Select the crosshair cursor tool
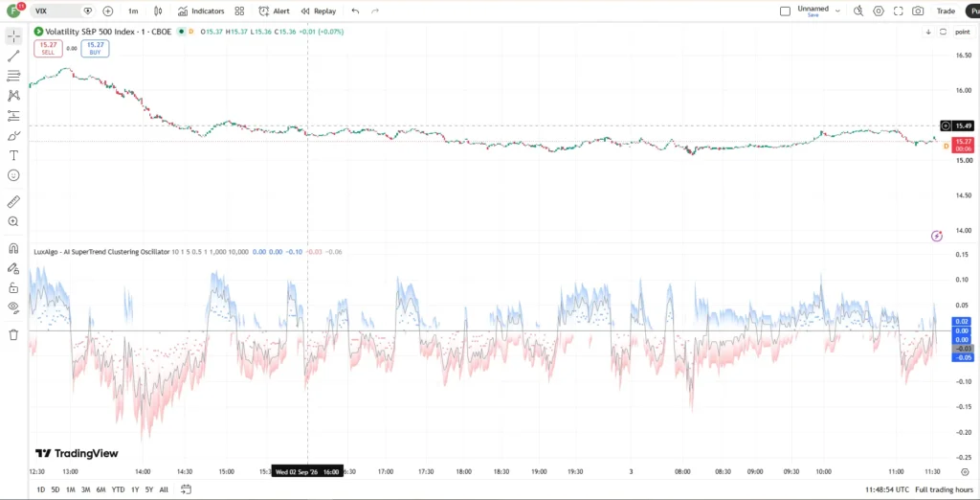This screenshot has height=500, width=980. tap(13, 36)
